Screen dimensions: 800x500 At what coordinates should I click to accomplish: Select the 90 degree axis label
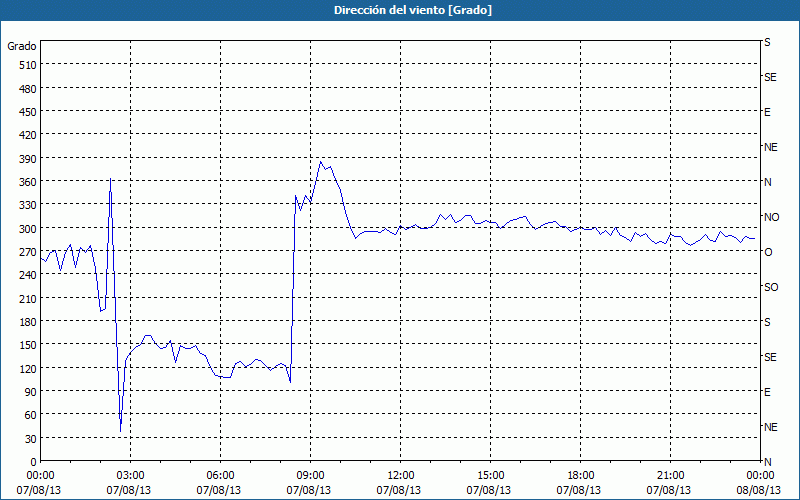pos(31,392)
